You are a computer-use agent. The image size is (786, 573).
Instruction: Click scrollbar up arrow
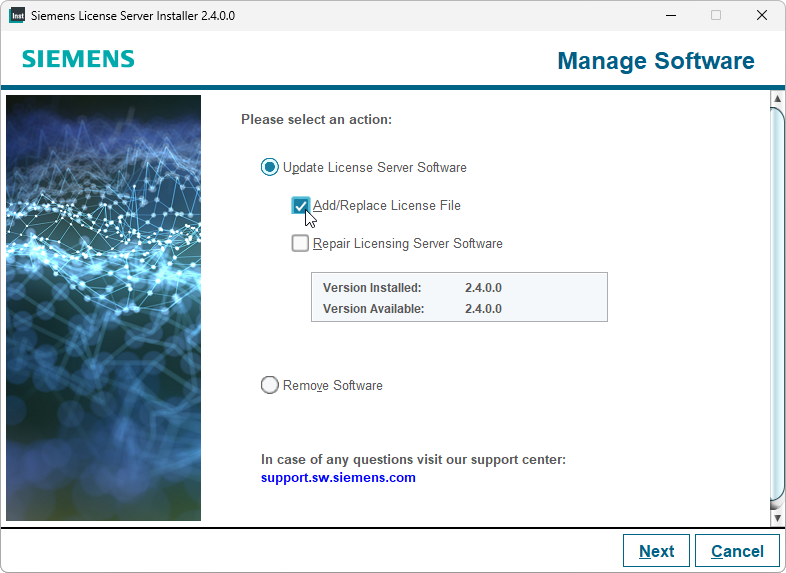coord(777,98)
